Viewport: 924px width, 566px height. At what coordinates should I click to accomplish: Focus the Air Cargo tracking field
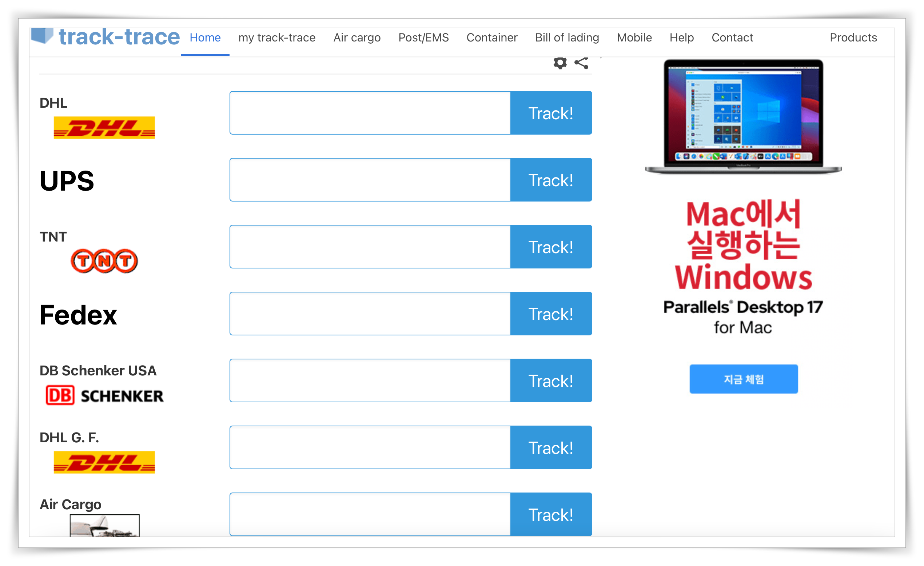(x=370, y=514)
